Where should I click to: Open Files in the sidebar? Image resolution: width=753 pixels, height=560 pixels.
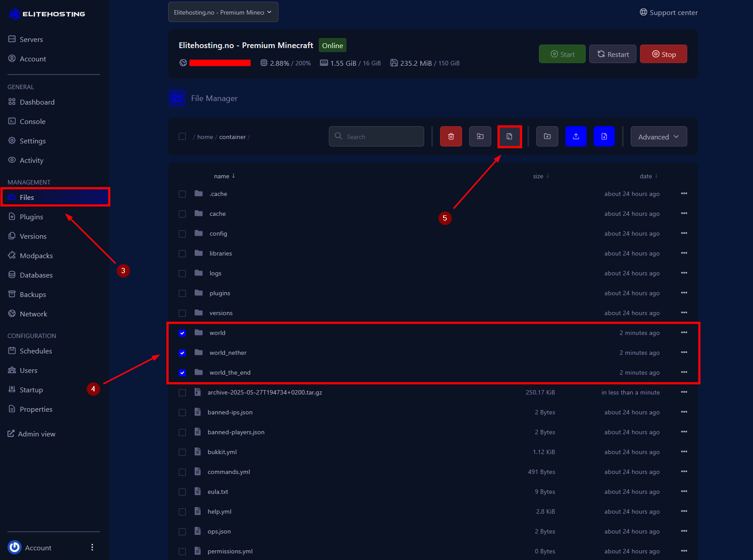point(55,197)
